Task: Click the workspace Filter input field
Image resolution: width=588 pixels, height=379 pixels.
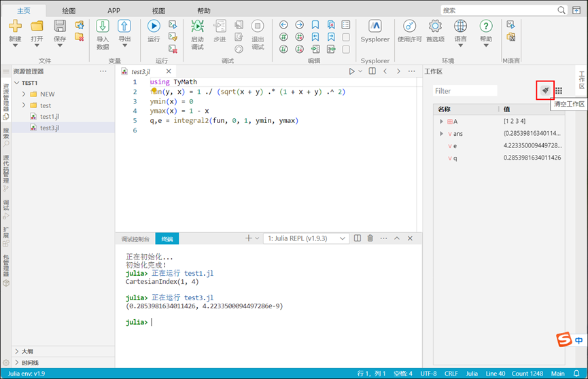Action: (465, 91)
